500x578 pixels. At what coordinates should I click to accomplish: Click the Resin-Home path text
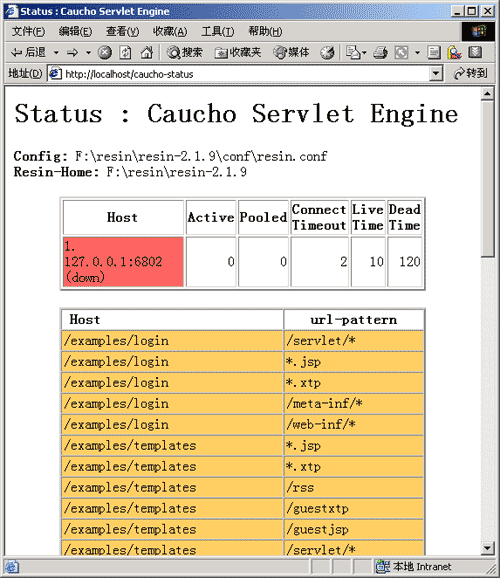177,172
